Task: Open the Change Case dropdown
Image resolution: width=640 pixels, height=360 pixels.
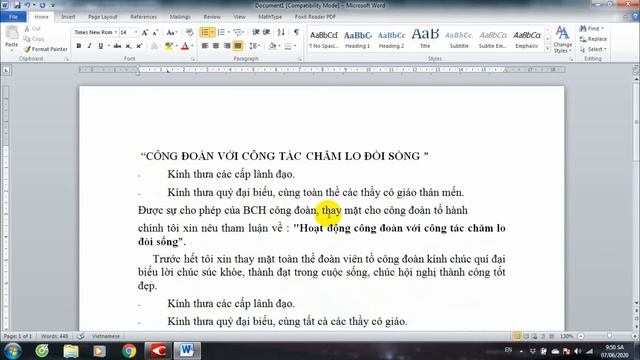Action: 171,32
